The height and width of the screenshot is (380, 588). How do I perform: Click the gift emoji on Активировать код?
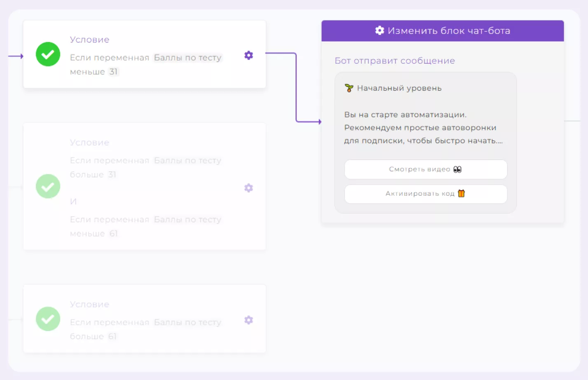[x=461, y=193]
